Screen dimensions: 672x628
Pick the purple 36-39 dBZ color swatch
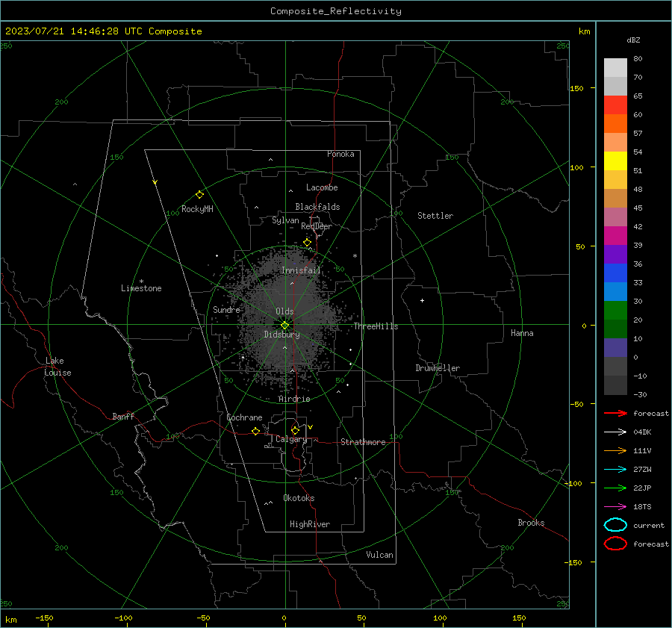(x=615, y=255)
